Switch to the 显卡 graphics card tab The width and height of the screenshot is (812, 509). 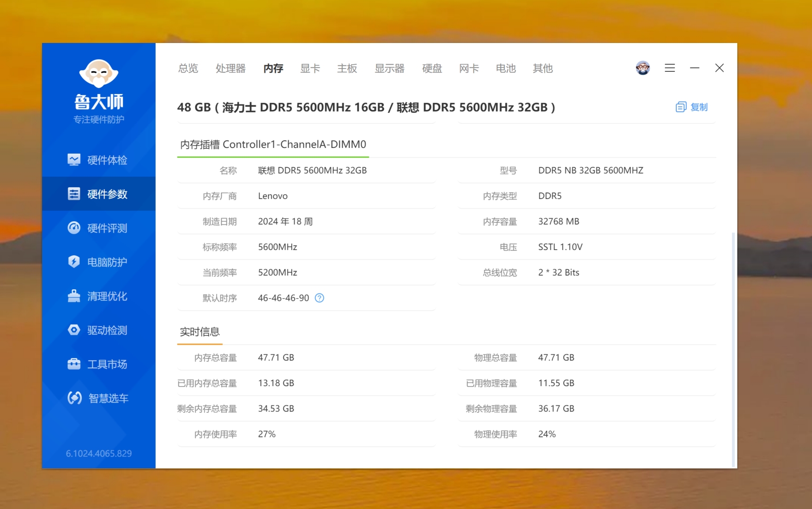[310, 69]
